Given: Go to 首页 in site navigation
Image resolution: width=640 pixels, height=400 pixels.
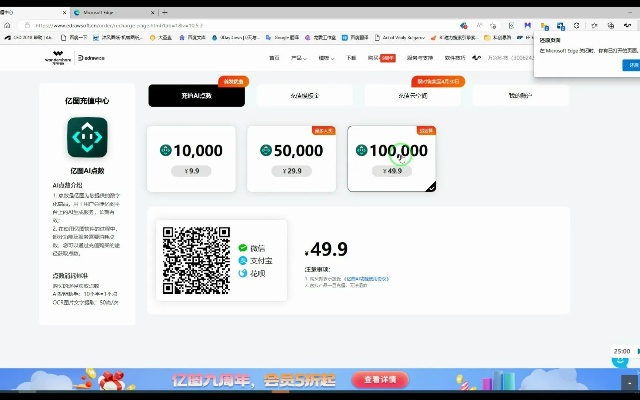Looking at the screenshot, I should click(x=274, y=58).
